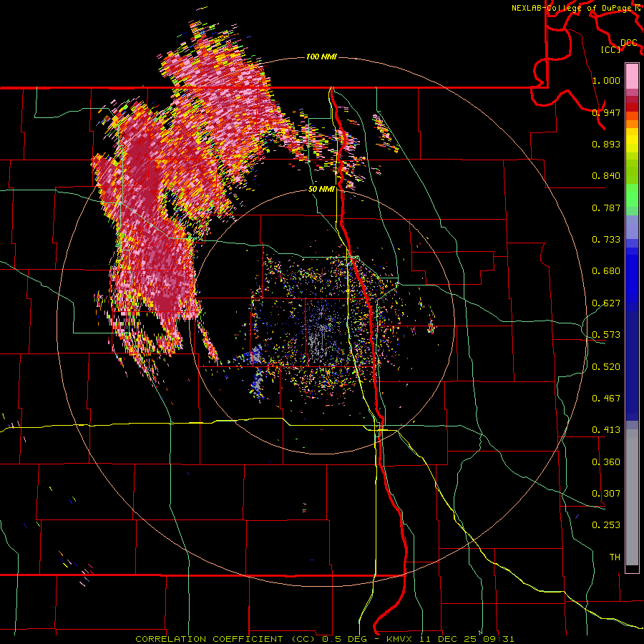Click the 0.840 scale value

coord(606,176)
